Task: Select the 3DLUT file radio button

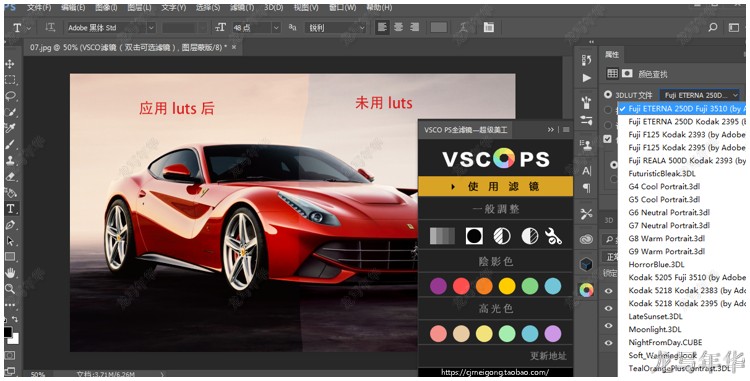Action: [x=608, y=95]
